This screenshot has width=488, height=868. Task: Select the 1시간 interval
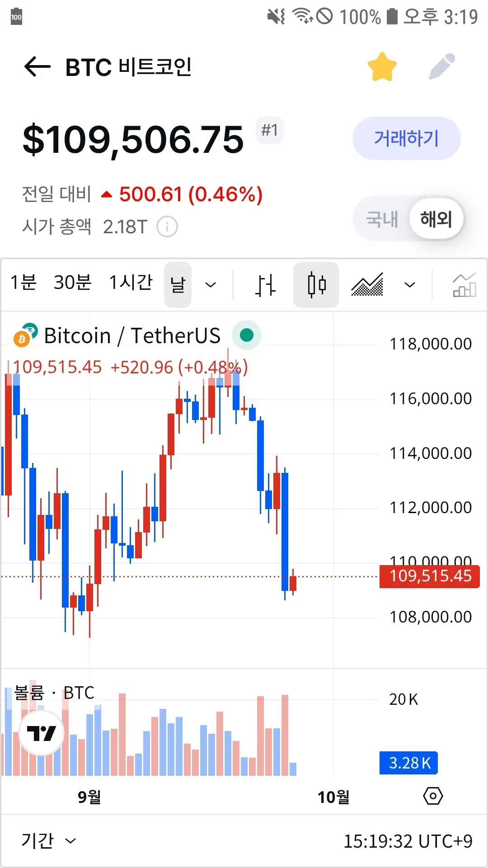click(131, 283)
